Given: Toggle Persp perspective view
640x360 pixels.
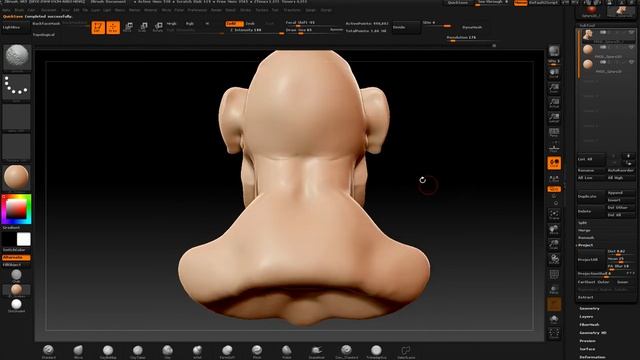Looking at the screenshot, I should 554,132.
